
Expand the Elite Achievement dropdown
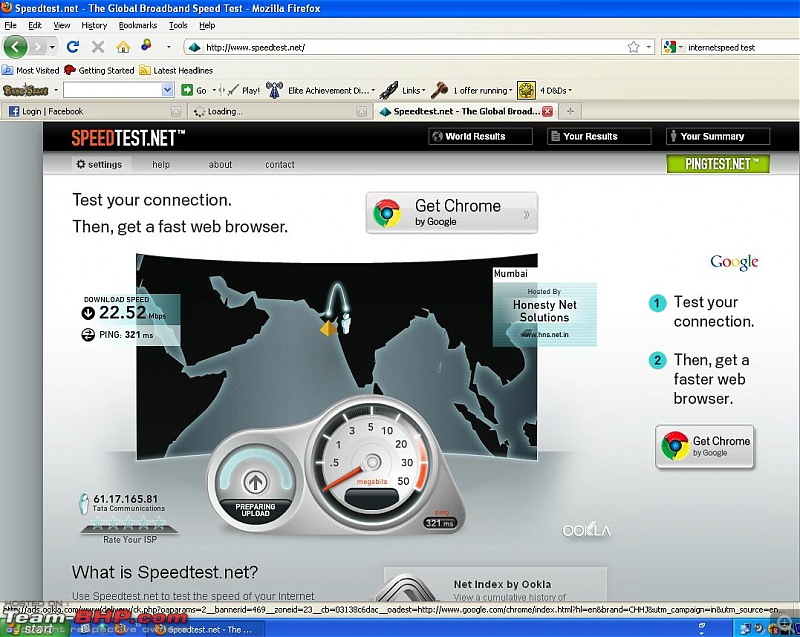[x=373, y=91]
